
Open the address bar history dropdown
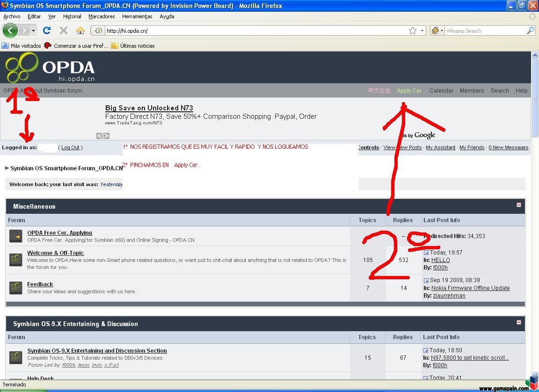(422, 30)
